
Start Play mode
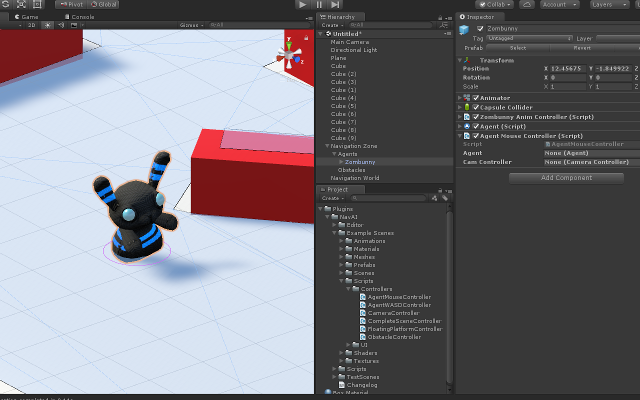[x=302, y=4]
